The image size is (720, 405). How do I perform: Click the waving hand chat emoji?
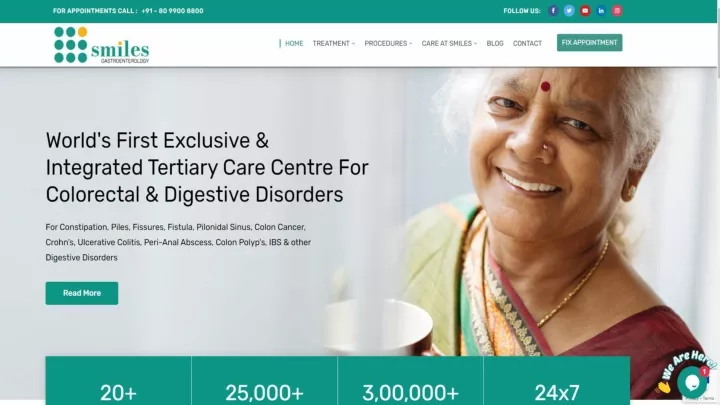coord(663,388)
